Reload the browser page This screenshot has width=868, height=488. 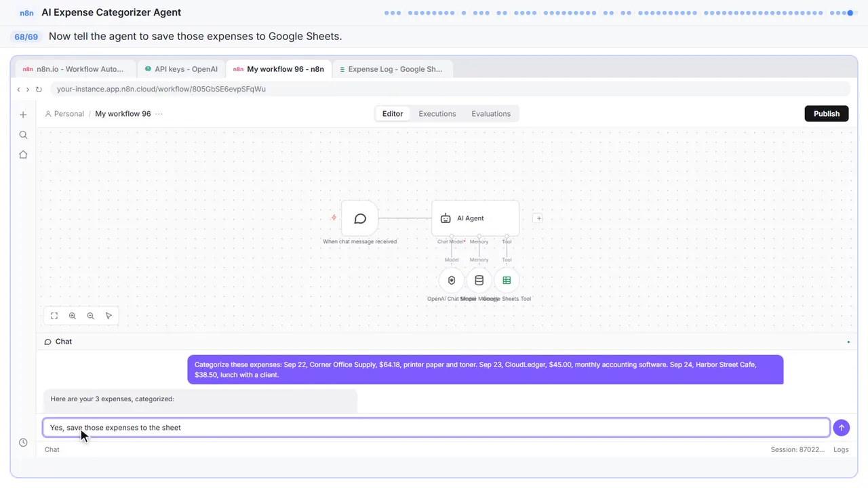(39, 89)
